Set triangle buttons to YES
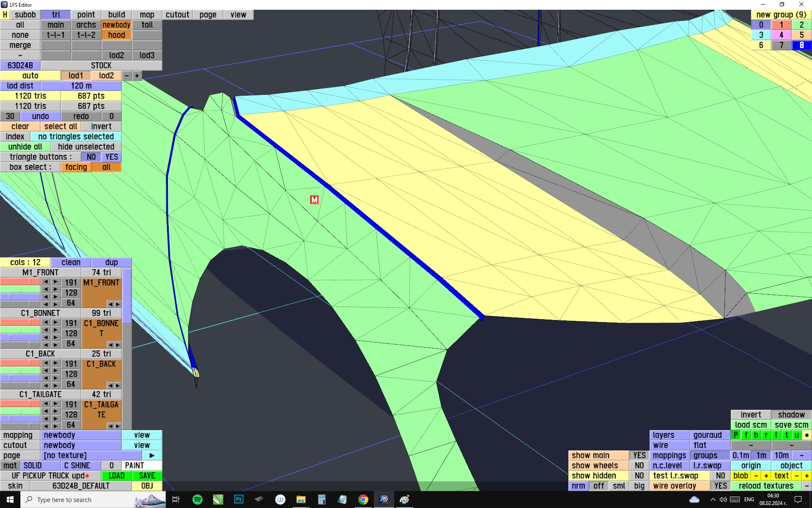 (x=112, y=157)
